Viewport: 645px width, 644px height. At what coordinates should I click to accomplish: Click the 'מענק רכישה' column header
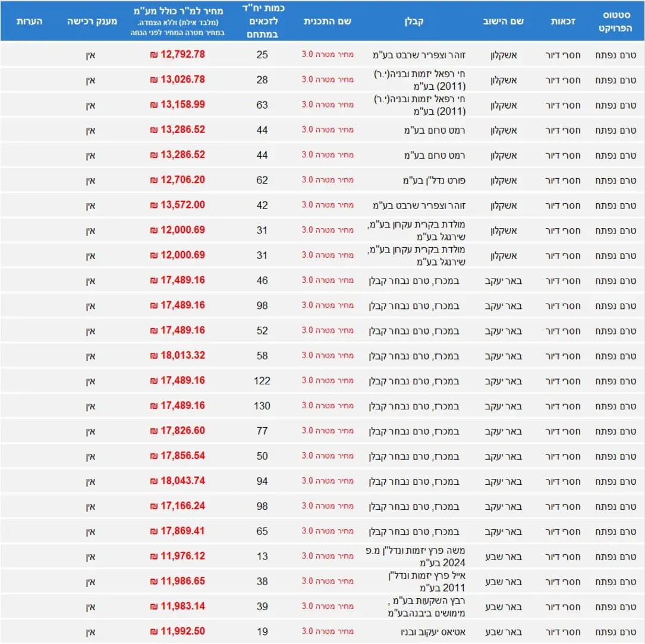tap(91, 21)
